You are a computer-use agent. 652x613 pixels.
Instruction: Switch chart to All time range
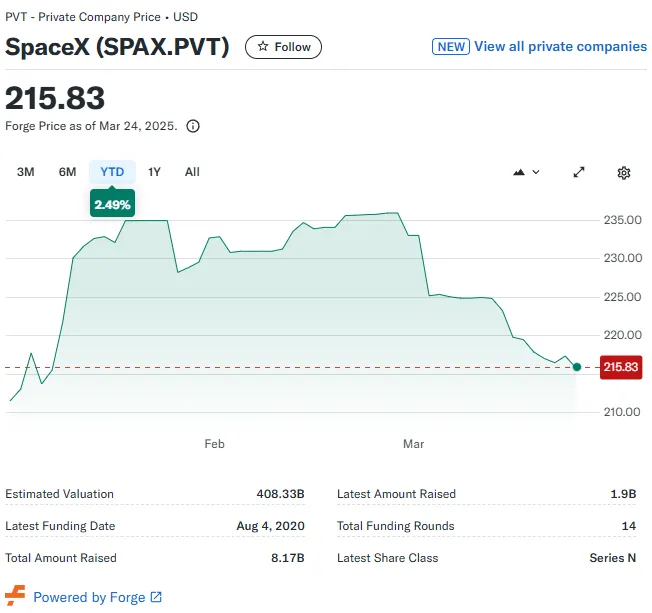[x=192, y=172]
